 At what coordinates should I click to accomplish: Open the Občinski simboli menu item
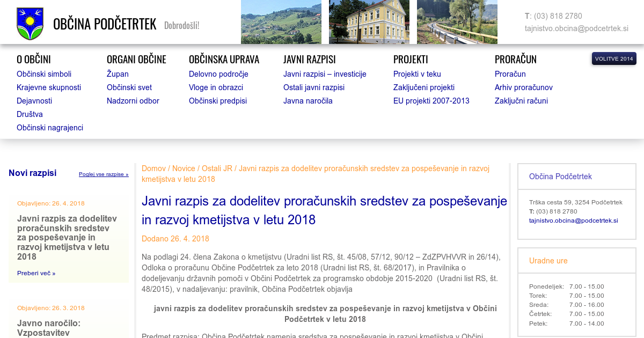click(44, 74)
